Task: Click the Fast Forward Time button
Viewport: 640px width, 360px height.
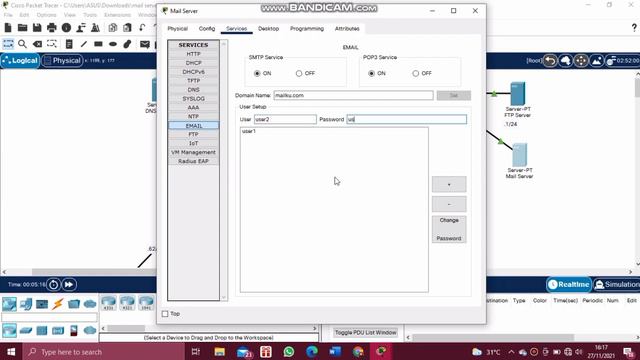Action: tap(69, 284)
